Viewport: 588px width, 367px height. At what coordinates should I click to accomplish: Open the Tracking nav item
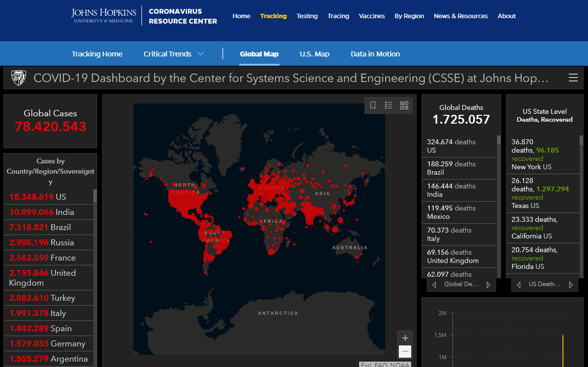point(274,16)
